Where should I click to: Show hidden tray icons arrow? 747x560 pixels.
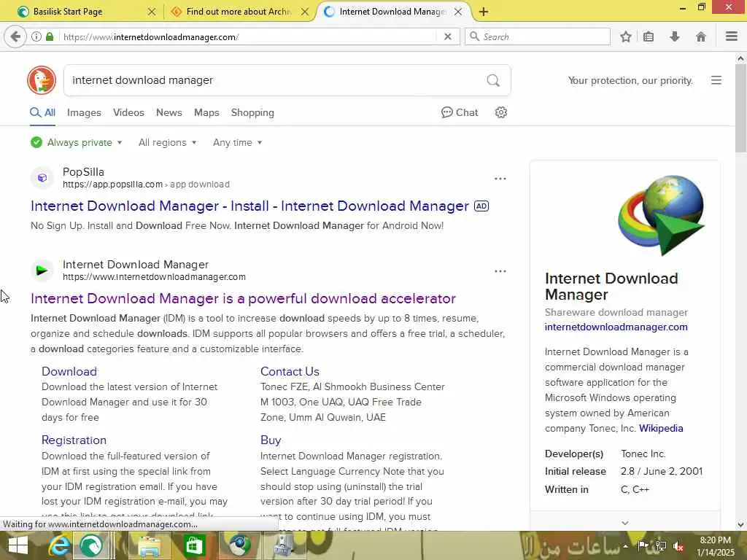coord(625,546)
